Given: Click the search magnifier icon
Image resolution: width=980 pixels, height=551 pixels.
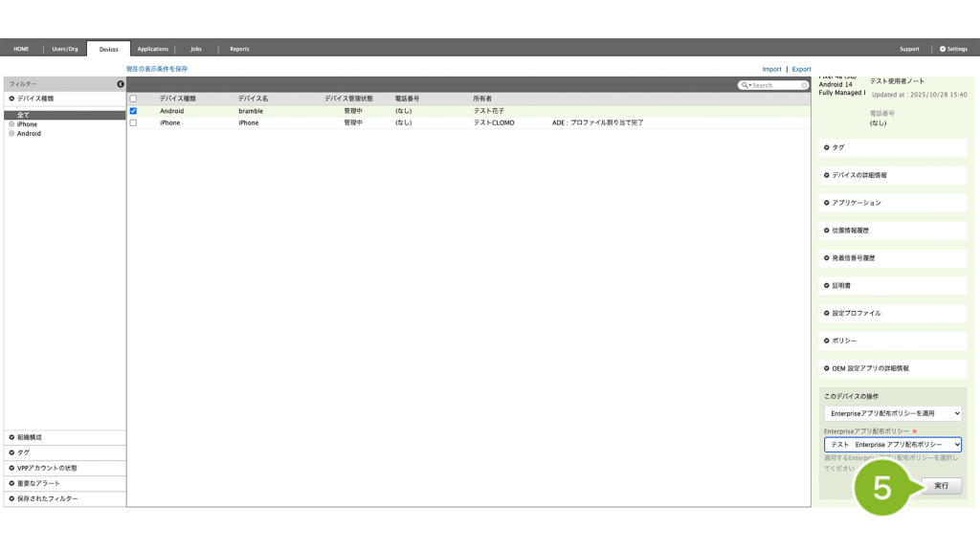Looking at the screenshot, I should [745, 85].
